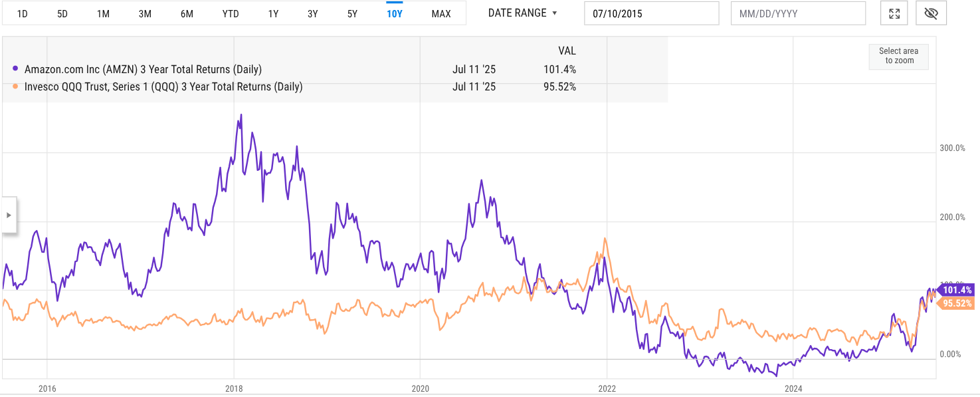Click the 2024 x-axis label
The image size is (980, 397).
coord(793,388)
